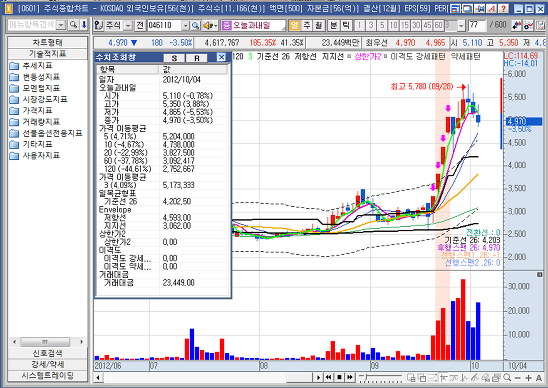Click the 전 button beside stock code
Image resolution: width=548 pixels, height=388 pixels.
click(x=140, y=25)
